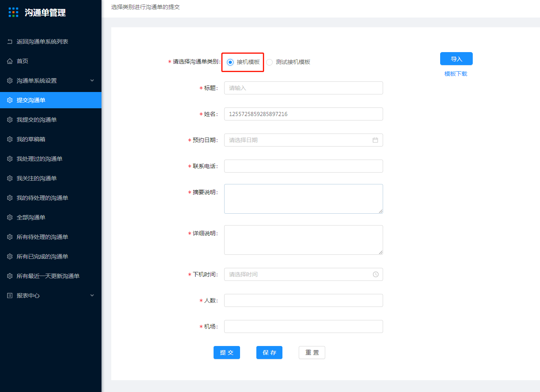Click the gear icon beside 全部沟通单
This screenshot has width=540, height=392.
coord(10,217)
